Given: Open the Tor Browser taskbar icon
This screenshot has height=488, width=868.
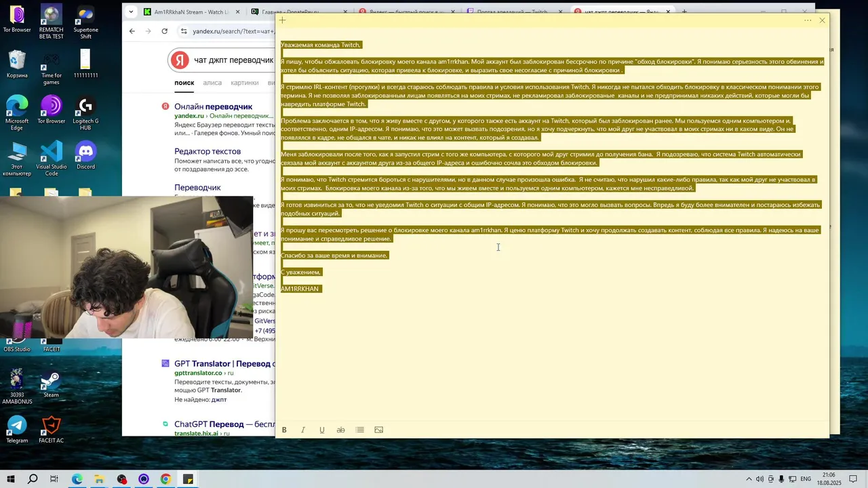Looking at the screenshot, I should coord(143,479).
